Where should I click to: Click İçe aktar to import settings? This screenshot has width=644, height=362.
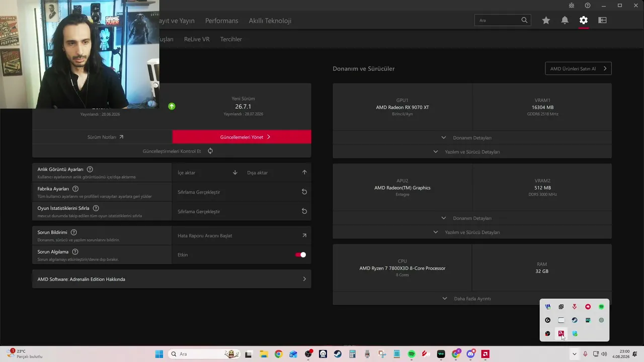point(207,172)
